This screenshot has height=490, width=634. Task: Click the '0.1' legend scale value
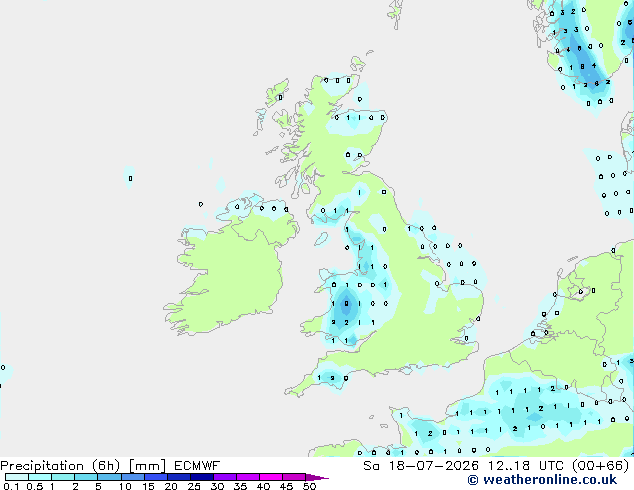tap(10, 486)
